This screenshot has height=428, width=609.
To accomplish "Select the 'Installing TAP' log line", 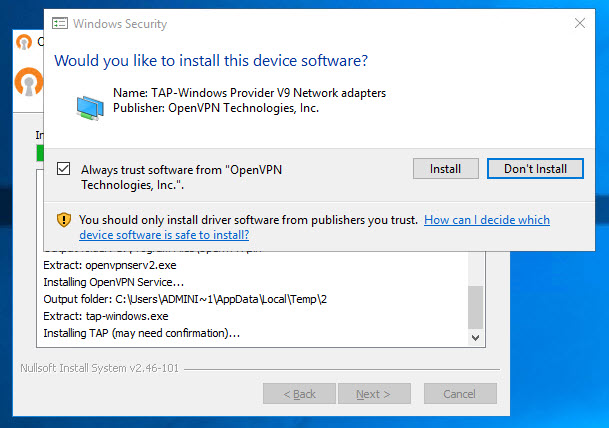I will (x=142, y=333).
